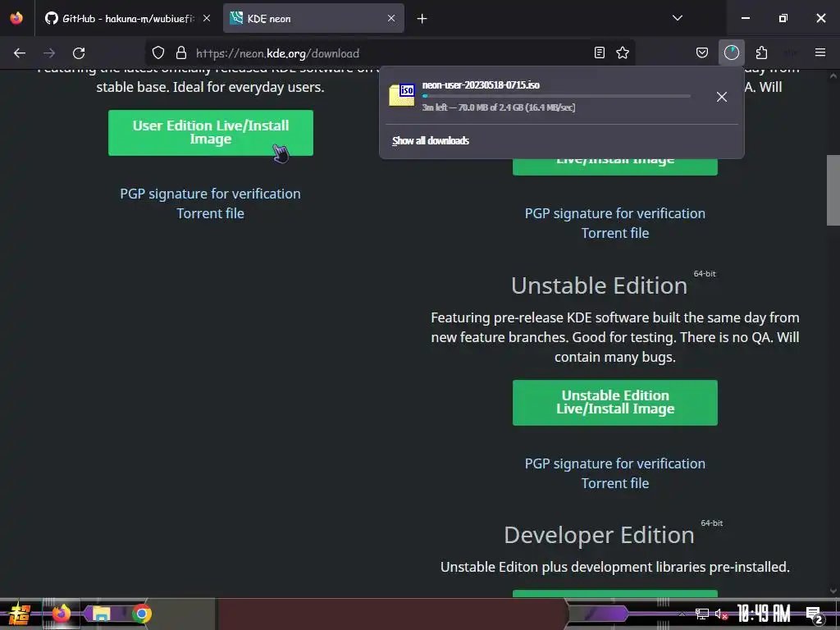Click the neon-user-20230518-0715.iso filename
840x630 pixels.
[x=481, y=85]
